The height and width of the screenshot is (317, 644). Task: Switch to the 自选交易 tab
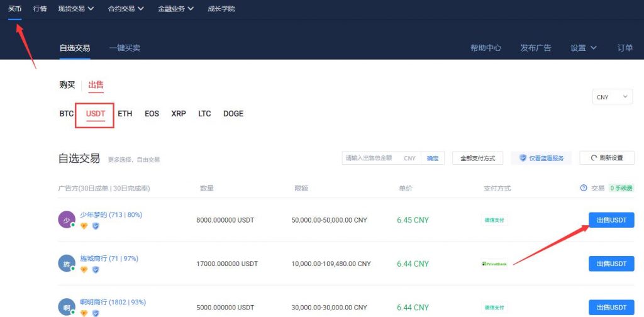75,48
